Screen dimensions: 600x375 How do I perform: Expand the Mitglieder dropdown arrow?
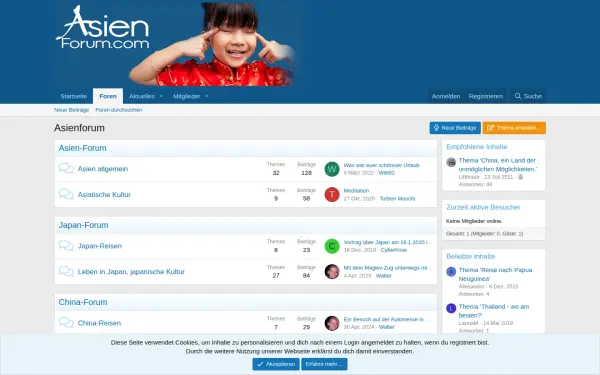pos(207,96)
